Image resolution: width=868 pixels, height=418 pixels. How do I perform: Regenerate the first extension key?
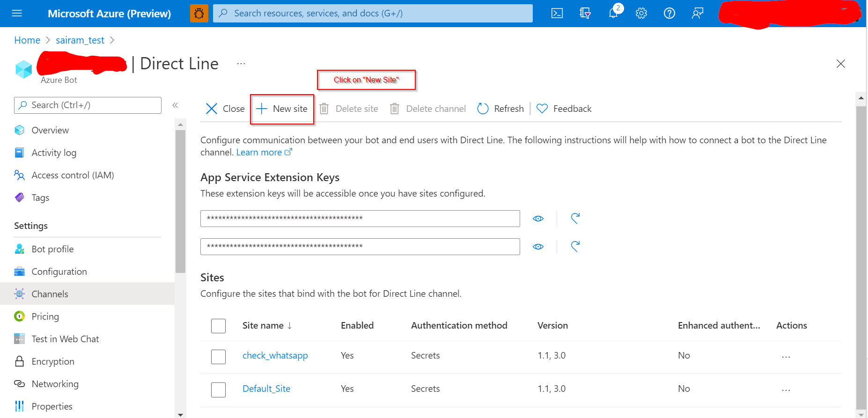pyautogui.click(x=575, y=219)
